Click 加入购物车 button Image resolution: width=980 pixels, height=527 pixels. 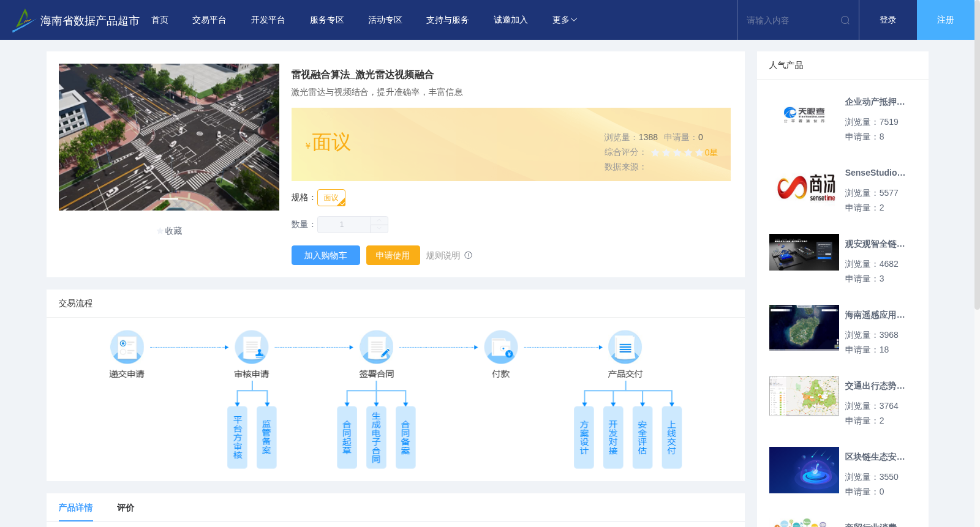point(325,255)
